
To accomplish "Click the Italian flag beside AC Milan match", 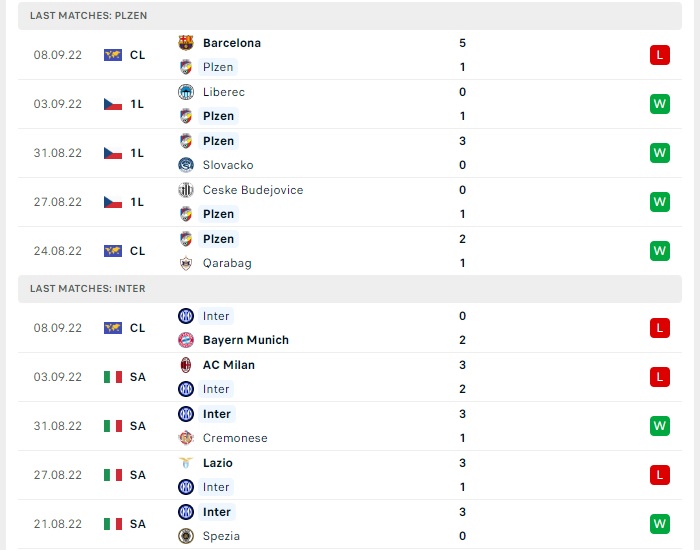I will (113, 377).
